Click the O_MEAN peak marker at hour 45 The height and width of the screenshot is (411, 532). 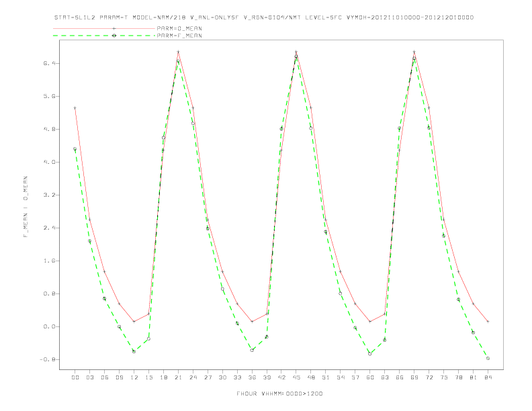[296, 52]
